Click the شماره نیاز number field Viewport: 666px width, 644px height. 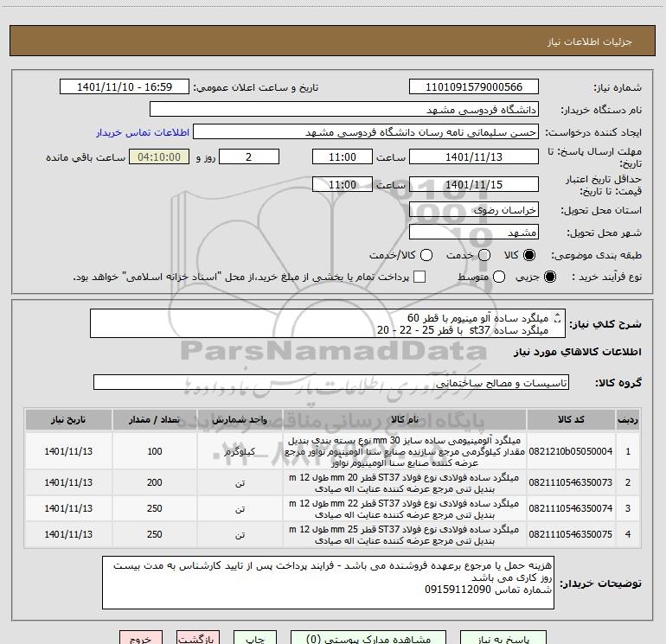click(x=474, y=86)
